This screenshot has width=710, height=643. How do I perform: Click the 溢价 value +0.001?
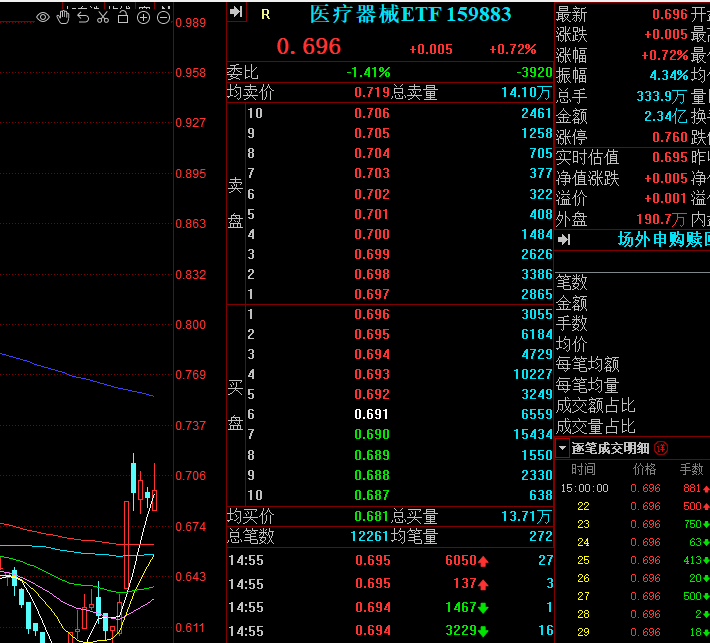[666, 198]
